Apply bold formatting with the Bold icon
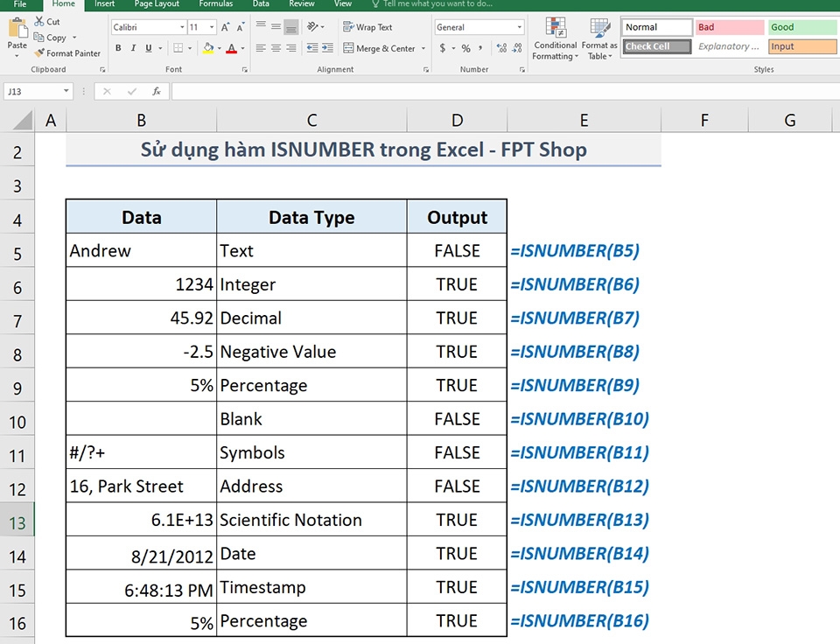 (x=118, y=48)
